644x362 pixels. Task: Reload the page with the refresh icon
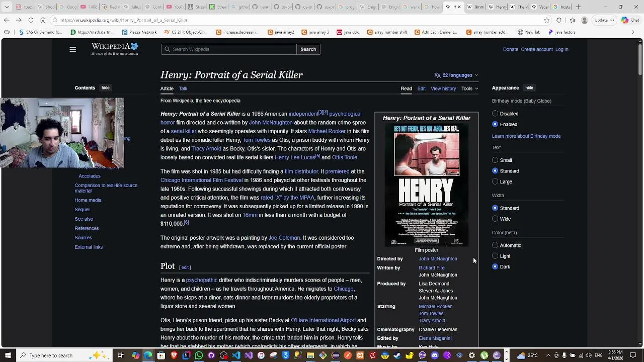coord(31,20)
